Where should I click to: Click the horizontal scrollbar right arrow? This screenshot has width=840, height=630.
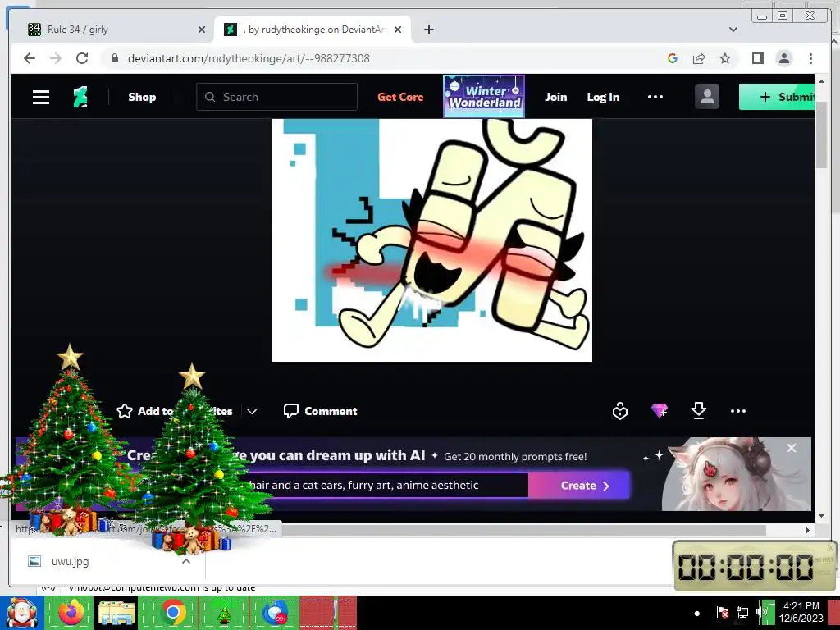pos(808,531)
